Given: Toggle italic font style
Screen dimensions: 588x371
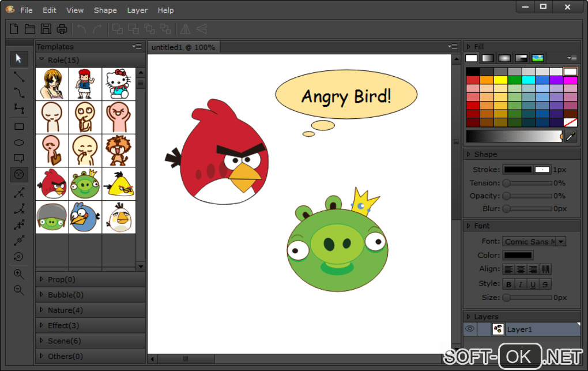Looking at the screenshot, I should (x=521, y=284).
